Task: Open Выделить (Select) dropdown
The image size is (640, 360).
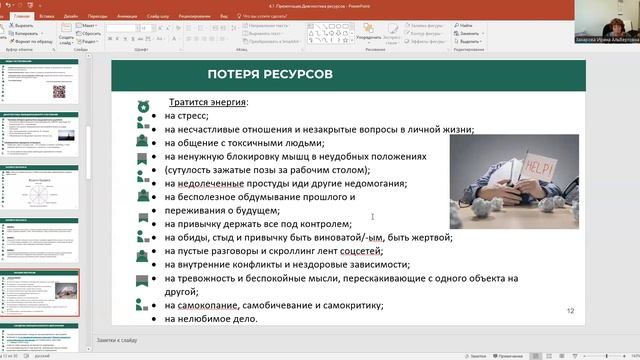Action: (x=468, y=41)
